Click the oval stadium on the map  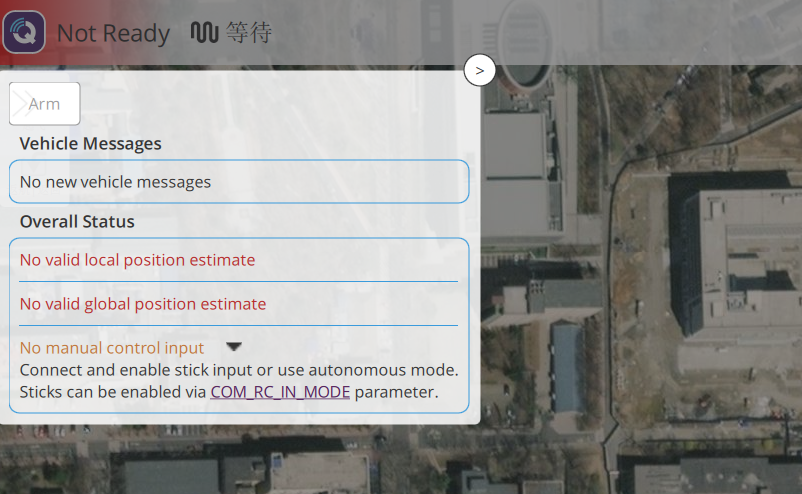(525, 43)
